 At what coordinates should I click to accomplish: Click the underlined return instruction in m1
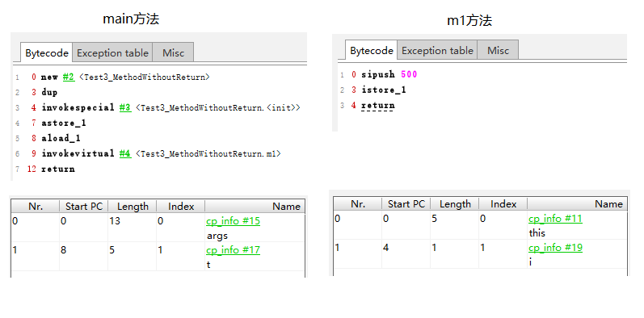378,106
